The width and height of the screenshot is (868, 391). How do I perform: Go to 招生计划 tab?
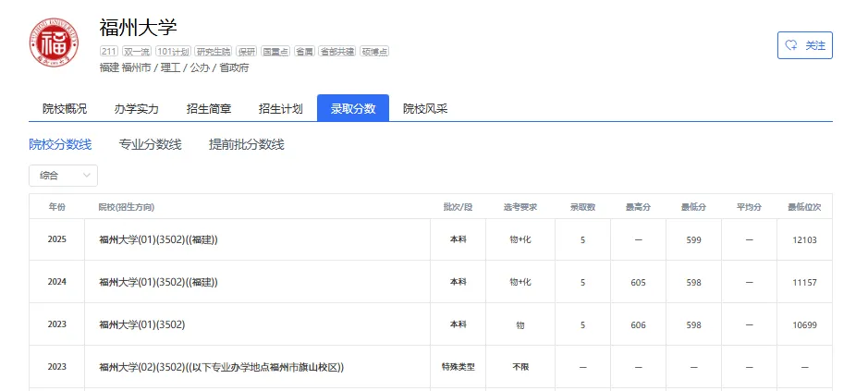click(281, 108)
